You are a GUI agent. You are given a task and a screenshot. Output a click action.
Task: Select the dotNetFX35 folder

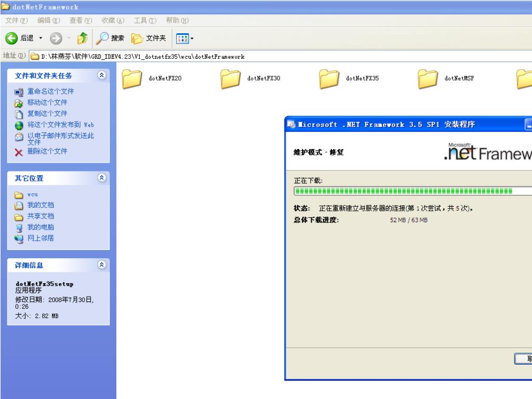349,78
